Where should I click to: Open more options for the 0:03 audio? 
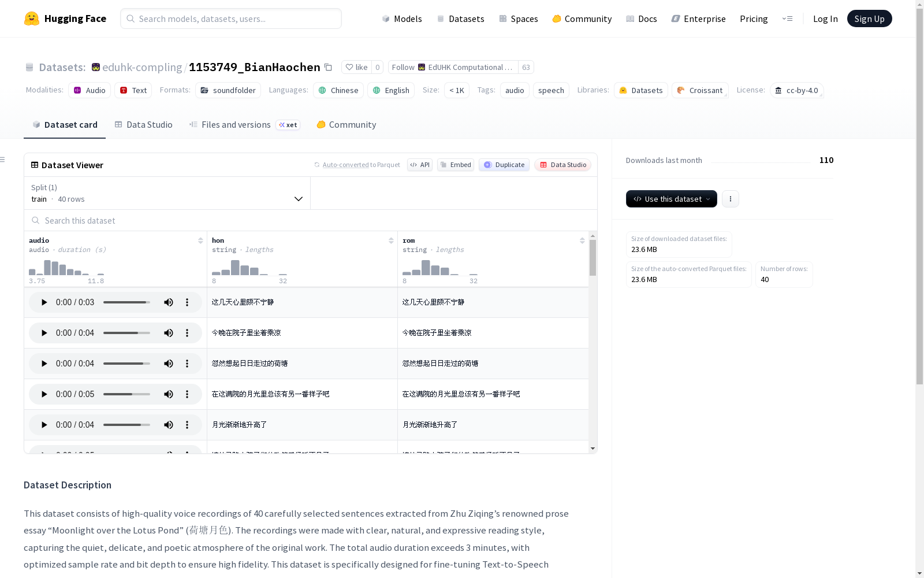coord(187,302)
